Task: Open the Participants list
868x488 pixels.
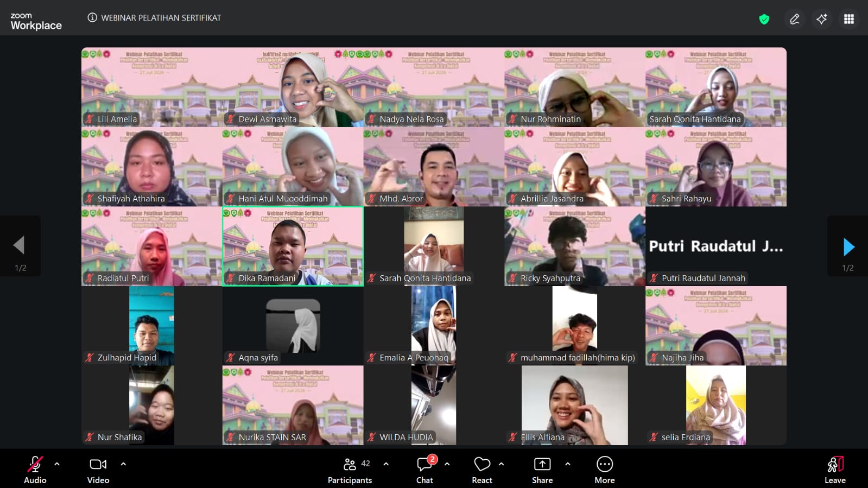Action: pyautogui.click(x=350, y=470)
